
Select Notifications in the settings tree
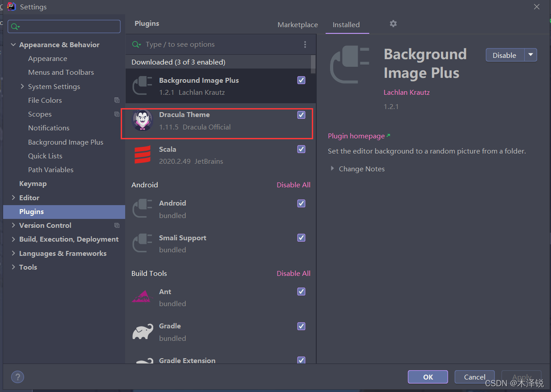coord(49,128)
